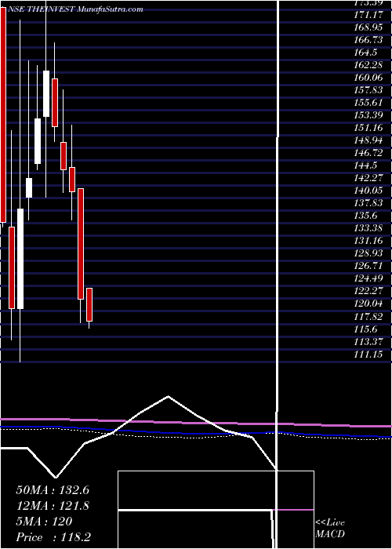Click the 124.49 price axis label
The height and width of the screenshot is (549, 392).
pos(368,278)
